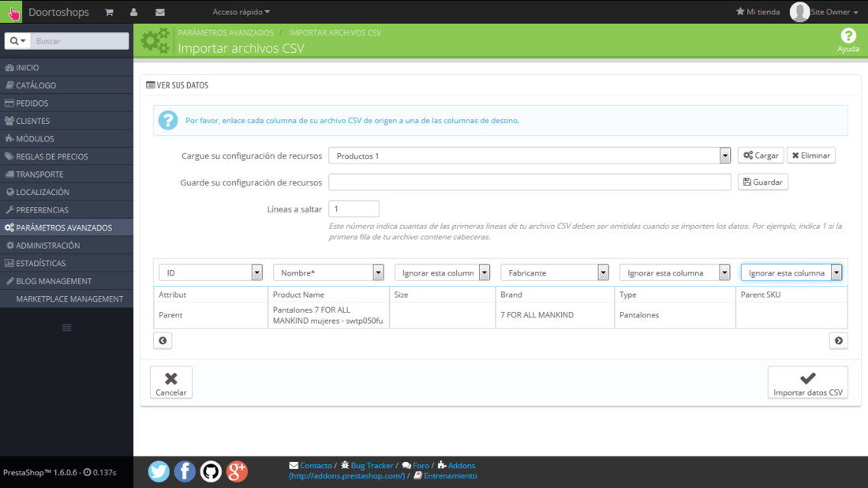Click the Pantalones 7 FOR ALL MANKIND cell
Screen dimensions: 868x488
(x=328, y=315)
